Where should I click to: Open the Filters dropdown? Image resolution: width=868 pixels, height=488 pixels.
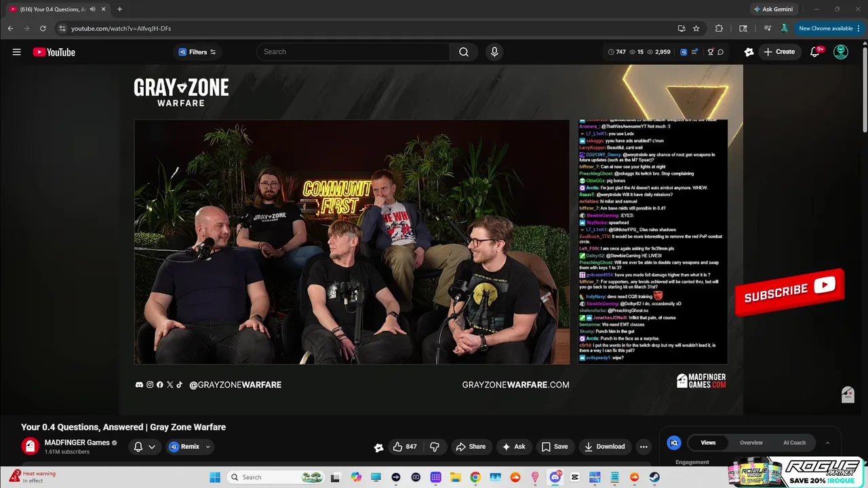[197, 52]
